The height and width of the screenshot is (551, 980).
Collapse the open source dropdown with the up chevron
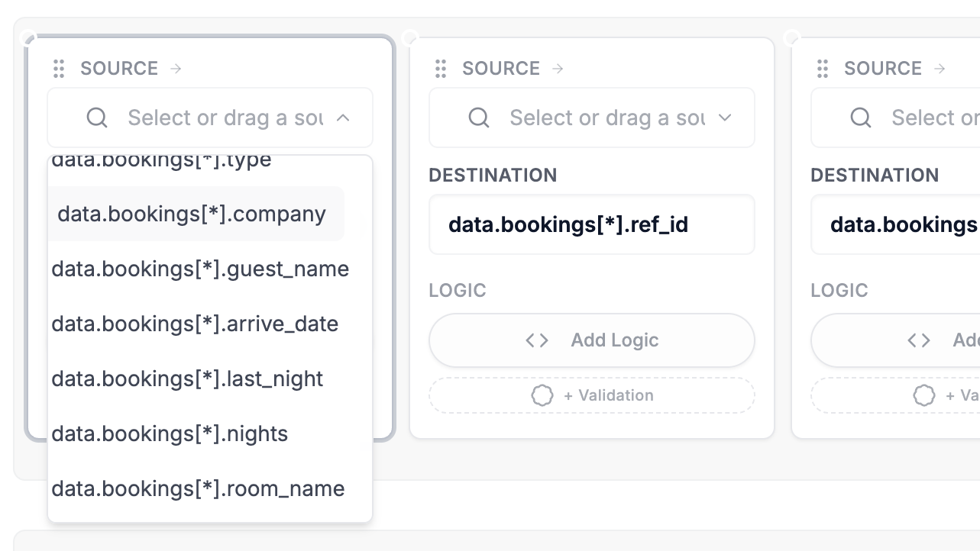point(344,118)
